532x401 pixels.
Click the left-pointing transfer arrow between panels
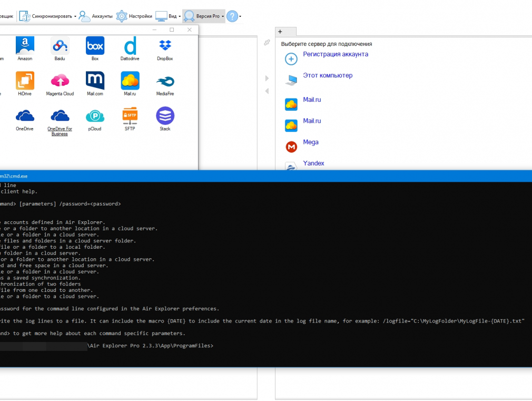coord(267,91)
